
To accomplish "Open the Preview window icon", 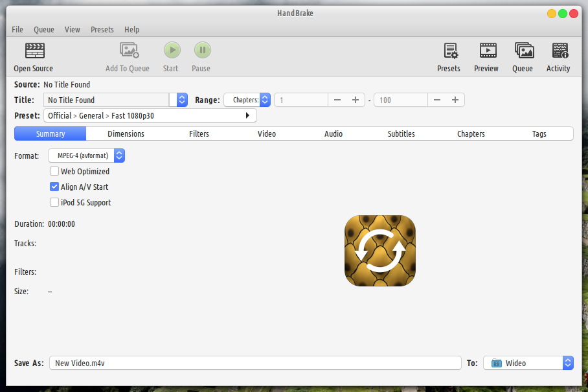I will click(x=488, y=51).
